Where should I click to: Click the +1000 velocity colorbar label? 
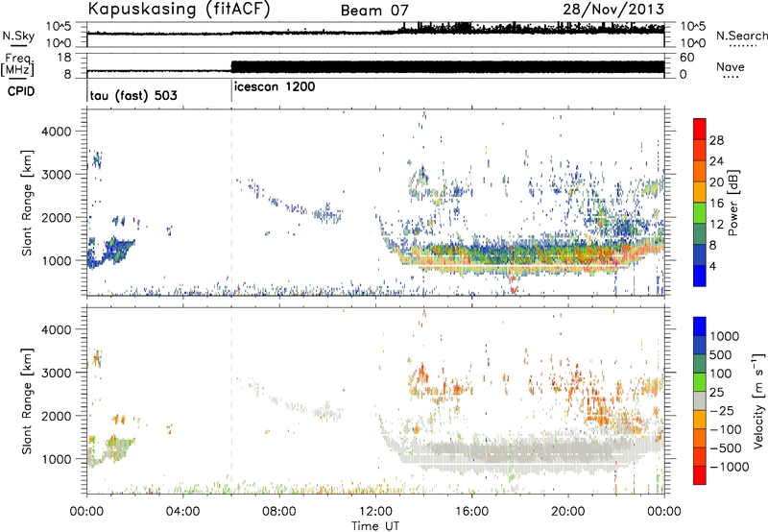[725, 336]
